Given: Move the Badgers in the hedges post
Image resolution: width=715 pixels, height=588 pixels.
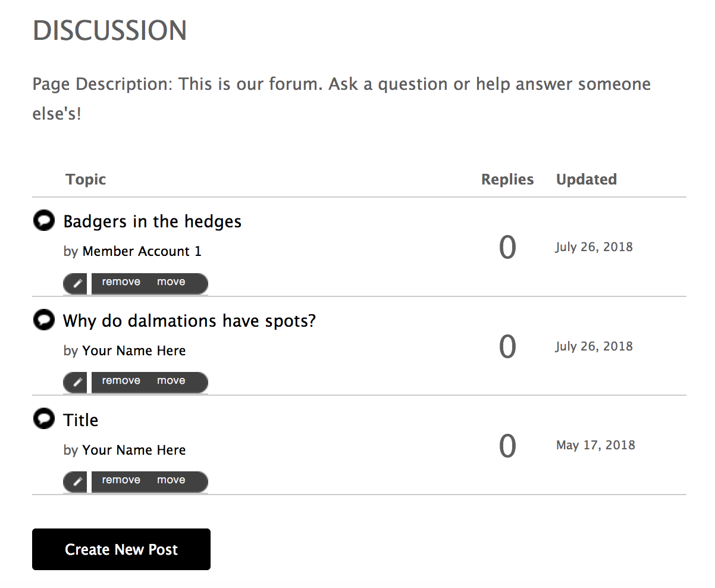Looking at the screenshot, I should point(171,282).
